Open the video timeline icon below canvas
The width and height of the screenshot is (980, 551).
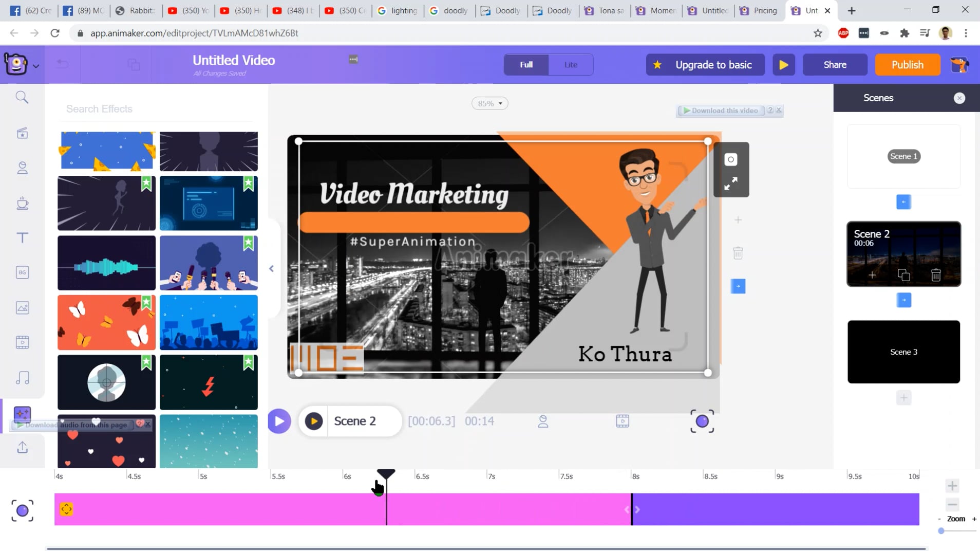coord(623,421)
